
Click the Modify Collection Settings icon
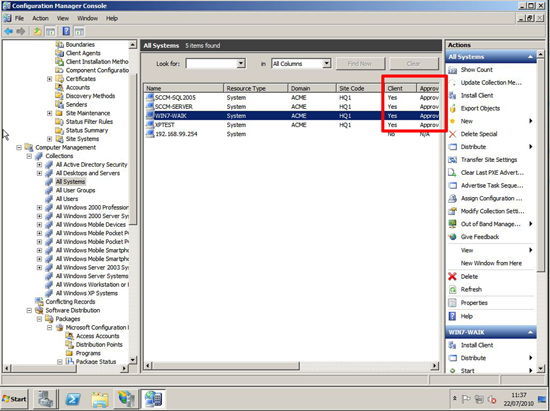pos(453,211)
